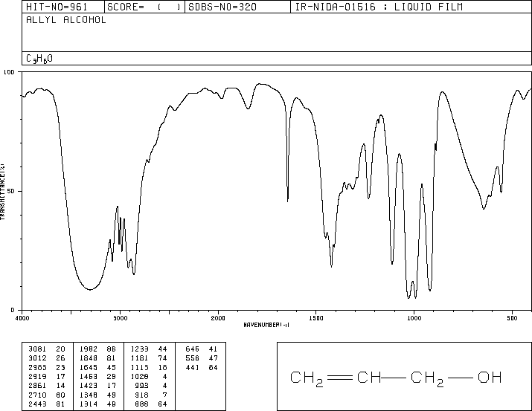Image resolution: width=532 pixels, height=411 pixels.
Task: Select peak 1848 in the peak table
Action: (89, 358)
